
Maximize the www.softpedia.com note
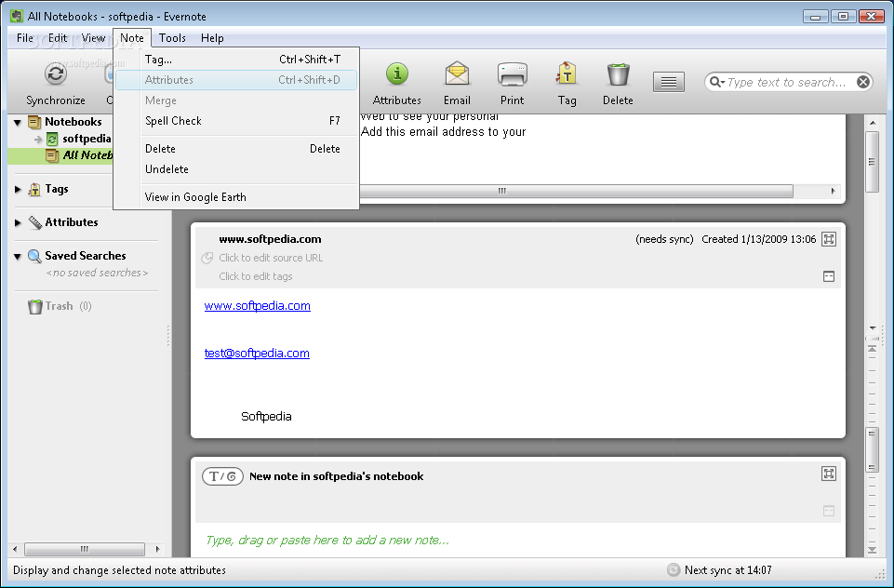point(829,239)
